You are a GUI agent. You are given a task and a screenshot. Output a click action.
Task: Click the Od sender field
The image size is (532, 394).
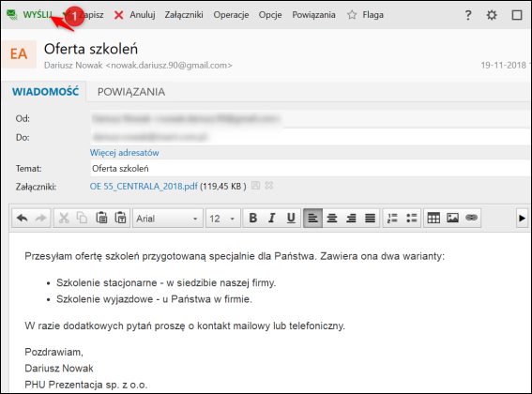(x=310, y=119)
